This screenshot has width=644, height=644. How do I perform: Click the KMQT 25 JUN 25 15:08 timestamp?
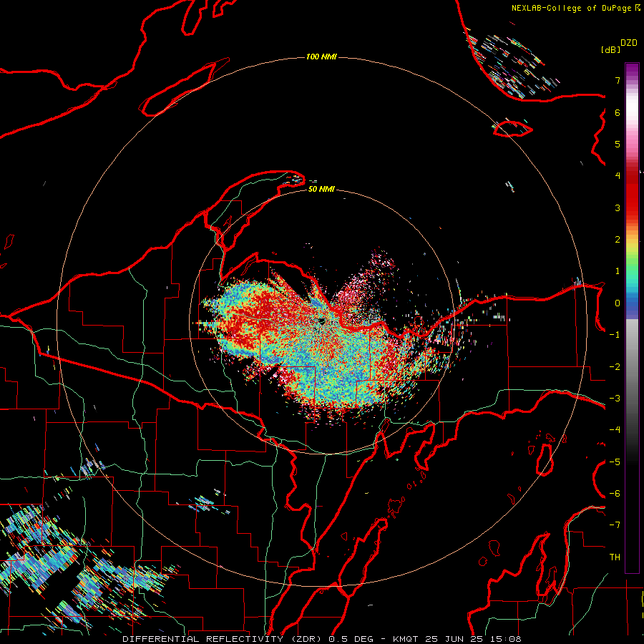click(x=457, y=639)
